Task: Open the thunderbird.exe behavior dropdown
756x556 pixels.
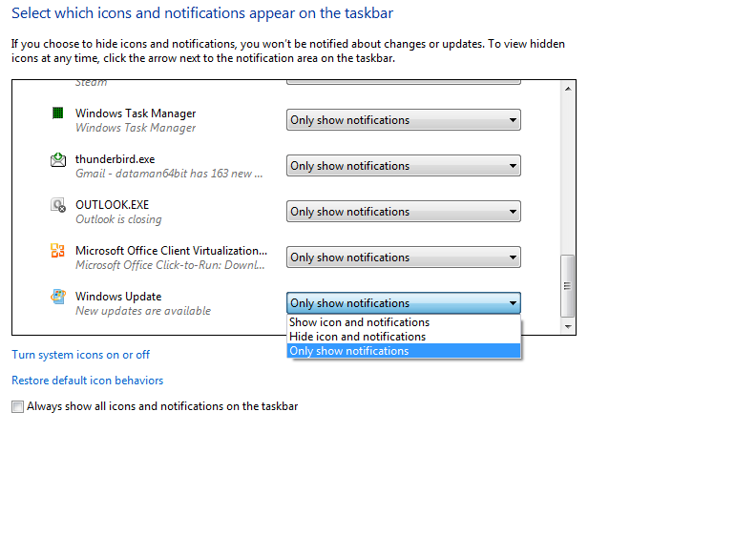Action: [x=404, y=166]
